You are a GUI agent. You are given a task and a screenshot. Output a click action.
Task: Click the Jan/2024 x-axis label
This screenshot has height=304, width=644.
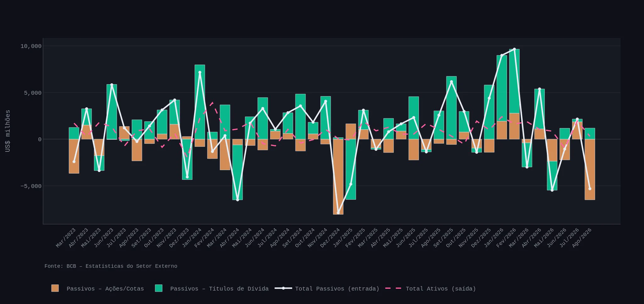[x=192, y=238]
